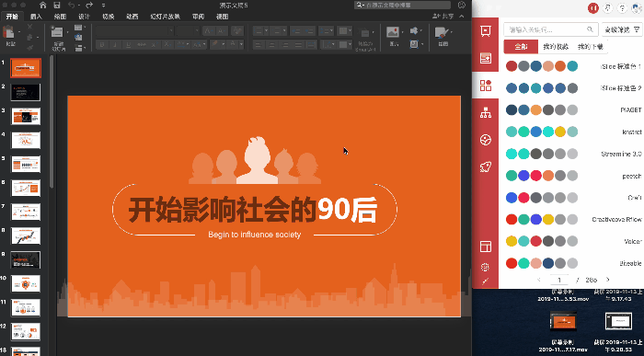Open the Slide Show ribbon tab
Viewport: 644px width, 356px height.
pyautogui.click(x=165, y=17)
